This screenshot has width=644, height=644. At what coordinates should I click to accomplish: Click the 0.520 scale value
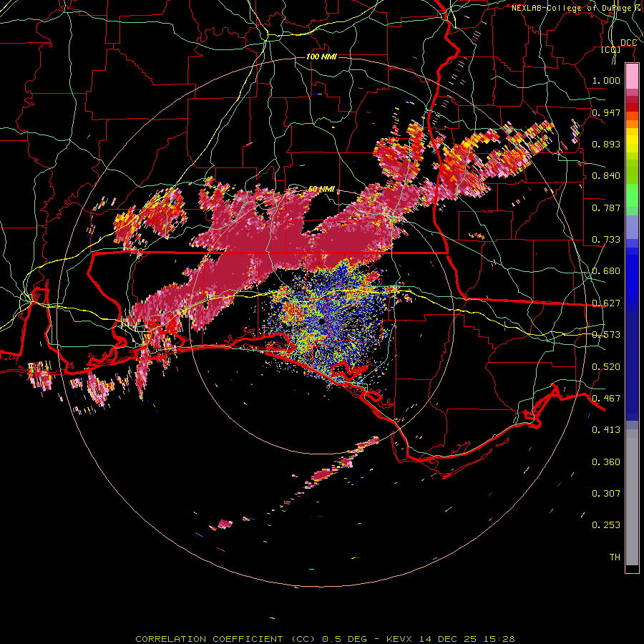tap(606, 367)
